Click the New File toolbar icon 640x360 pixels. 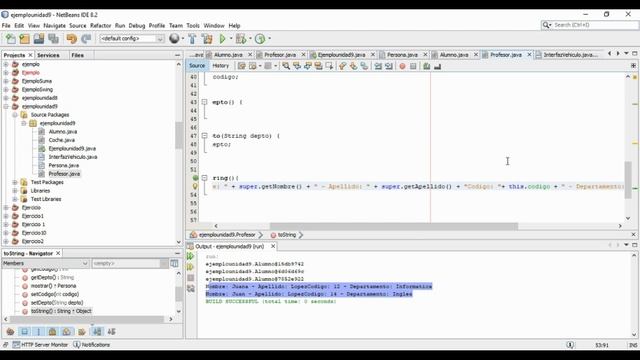(x=11, y=39)
